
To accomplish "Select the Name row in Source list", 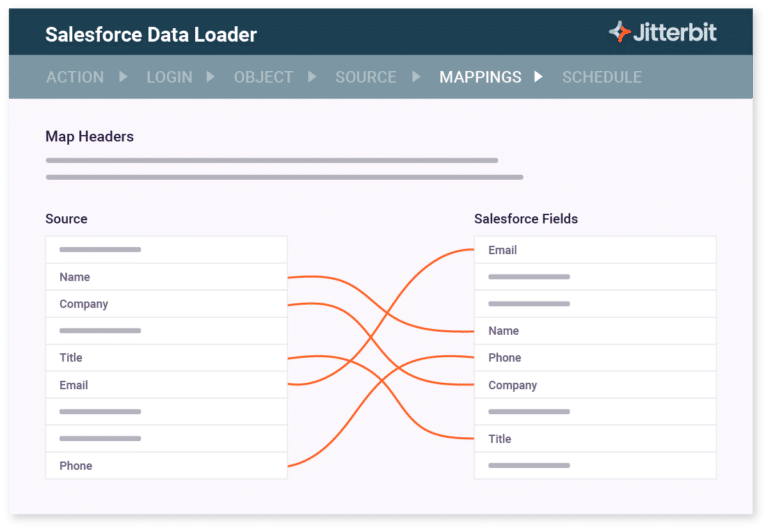I will pos(166,277).
